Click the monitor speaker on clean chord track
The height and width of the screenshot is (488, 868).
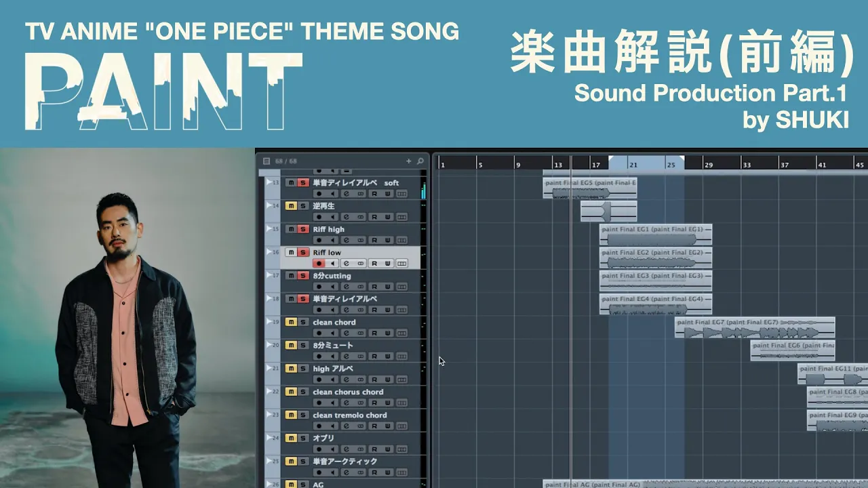click(x=332, y=333)
